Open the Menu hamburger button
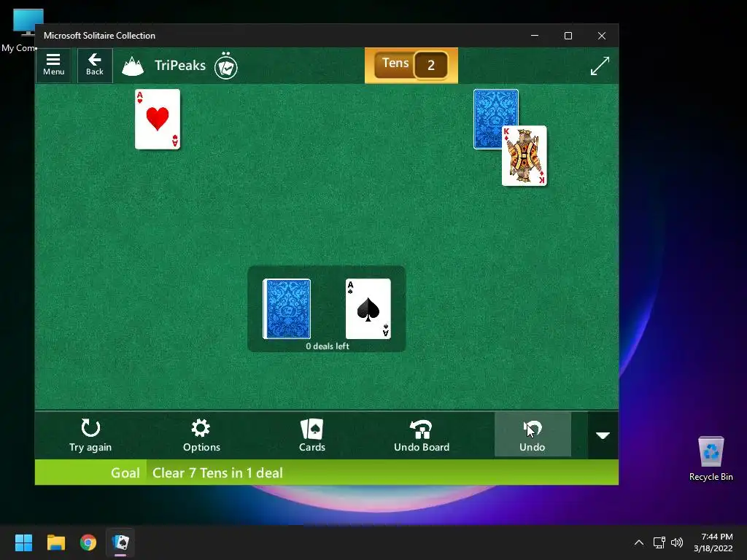 [x=53, y=65]
